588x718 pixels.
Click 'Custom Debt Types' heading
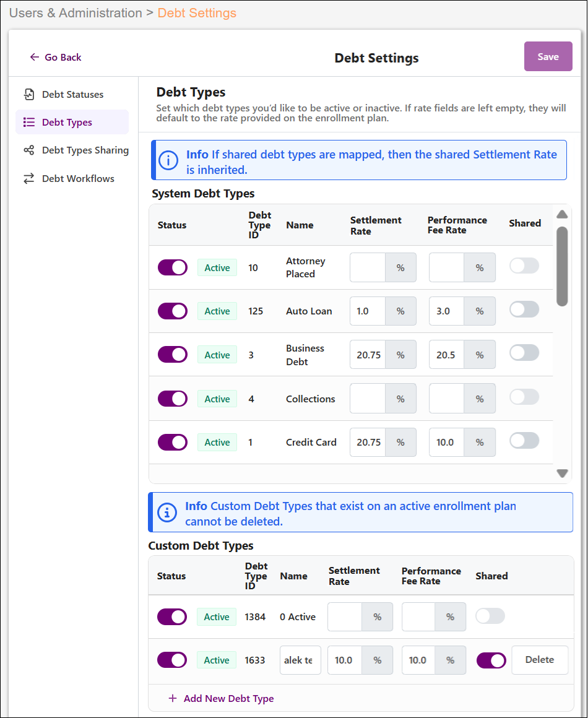click(x=201, y=546)
